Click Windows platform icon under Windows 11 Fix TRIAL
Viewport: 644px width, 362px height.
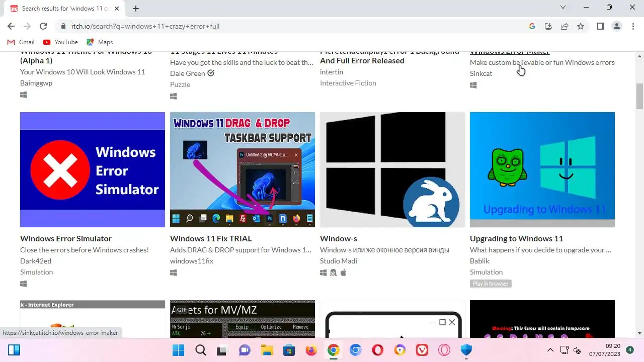(x=174, y=273)
